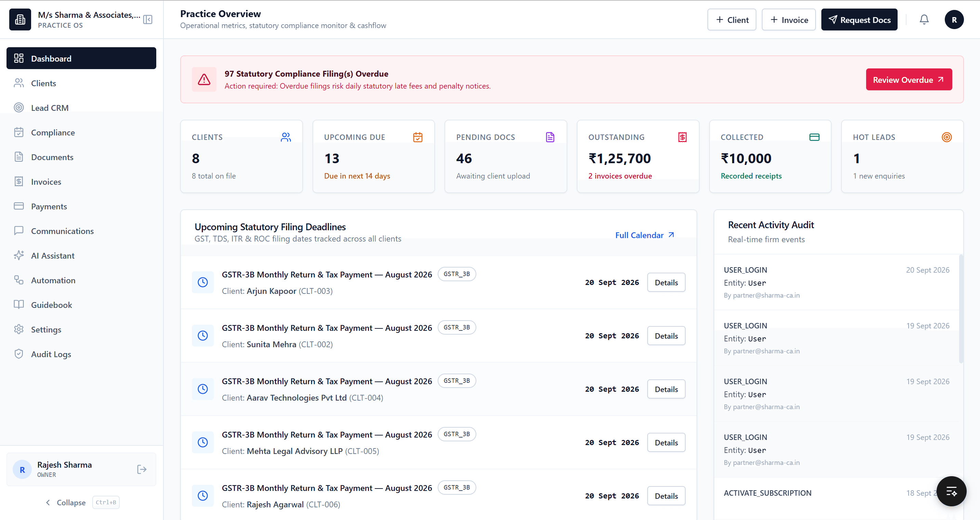Click GSTR_3B tag on Mehta Legal Advisory row
Screen dimensions: 980x520
456,433
